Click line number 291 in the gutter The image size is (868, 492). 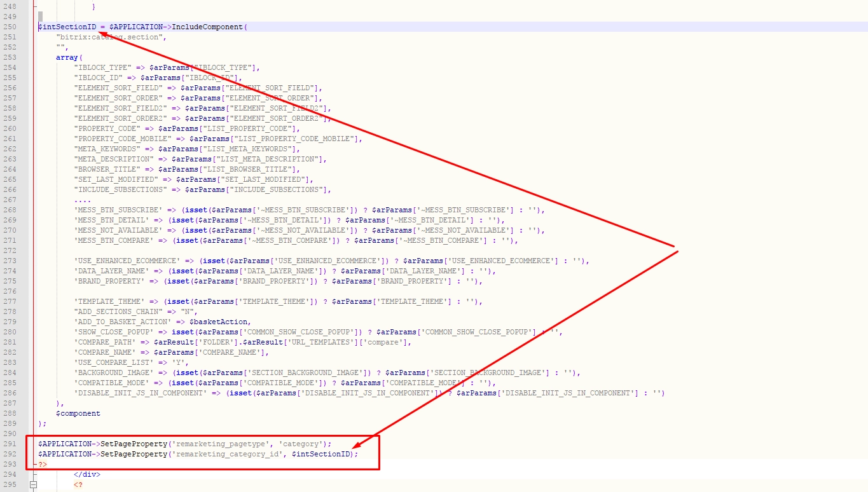9,444
